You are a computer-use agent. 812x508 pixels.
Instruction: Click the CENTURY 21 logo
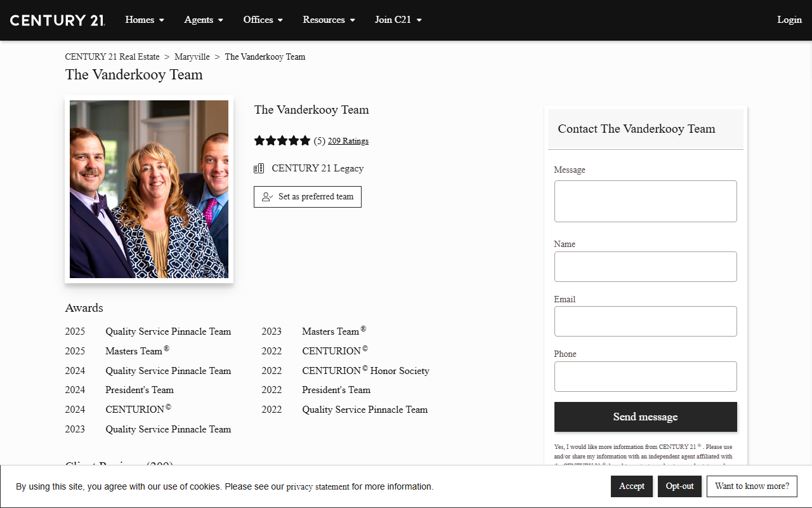(x=58, y=20)
